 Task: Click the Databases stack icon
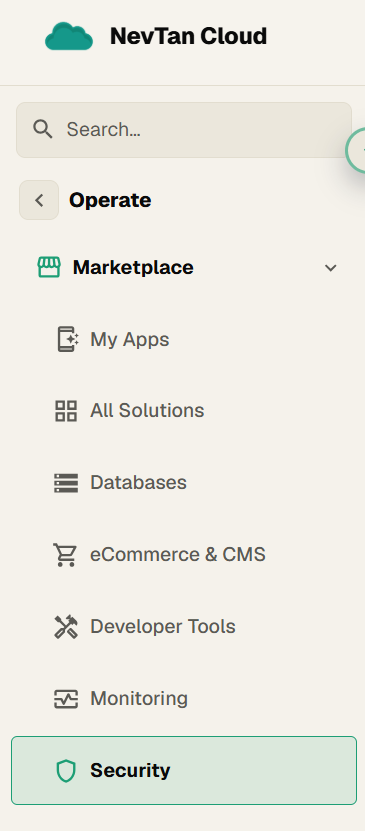tap(66, 483)
